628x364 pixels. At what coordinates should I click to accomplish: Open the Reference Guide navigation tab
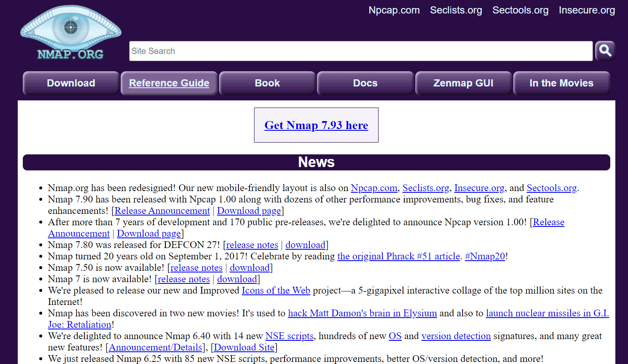pyautogui.click(x=169, y=83)
